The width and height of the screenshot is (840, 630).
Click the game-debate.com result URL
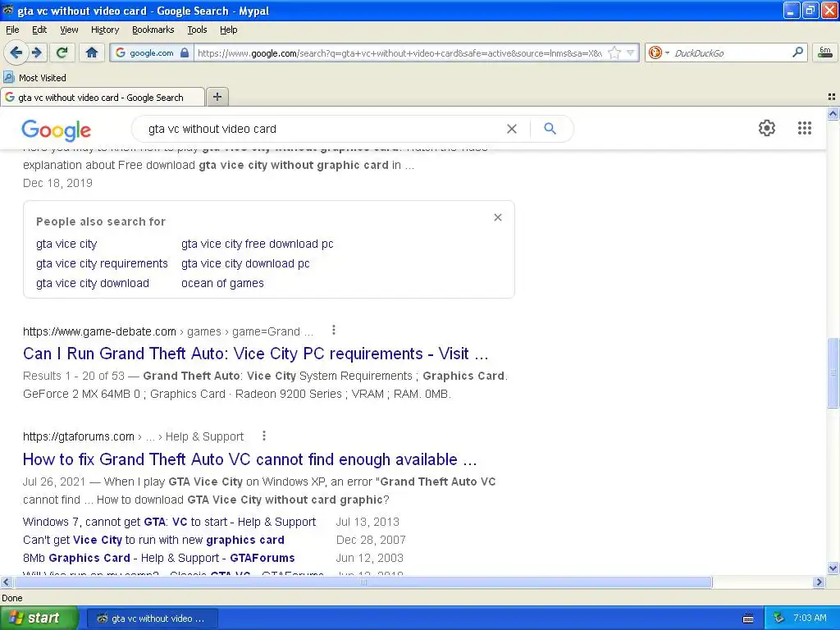(x=167, y=331)
